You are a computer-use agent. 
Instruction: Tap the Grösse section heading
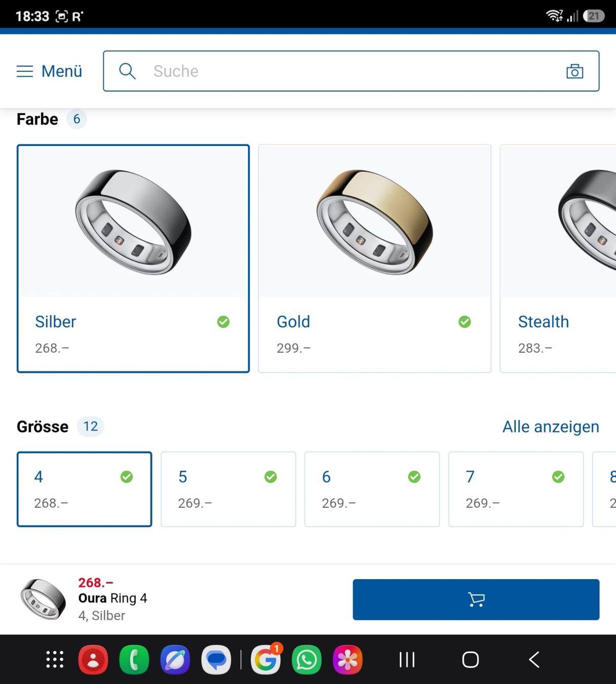43,427
